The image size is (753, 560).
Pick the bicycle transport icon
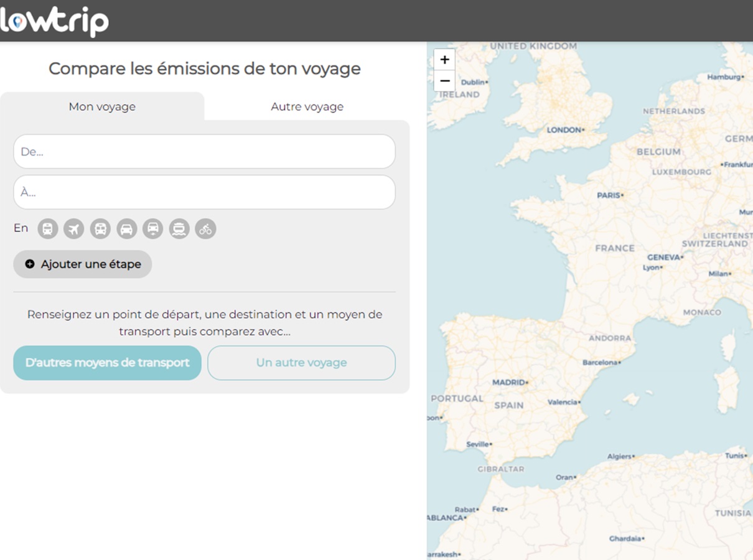click(205, 229)
